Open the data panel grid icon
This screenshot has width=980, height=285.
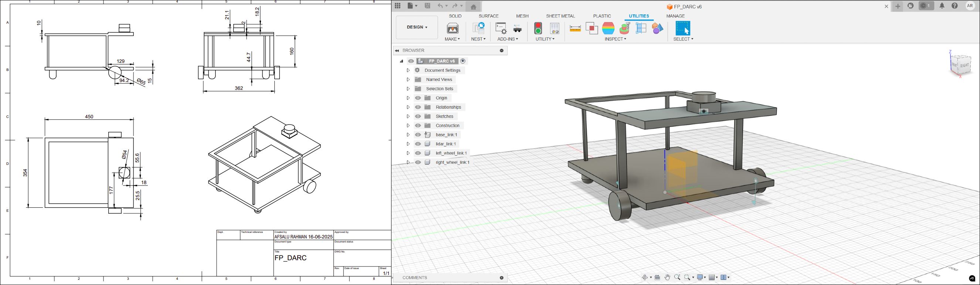397,6
